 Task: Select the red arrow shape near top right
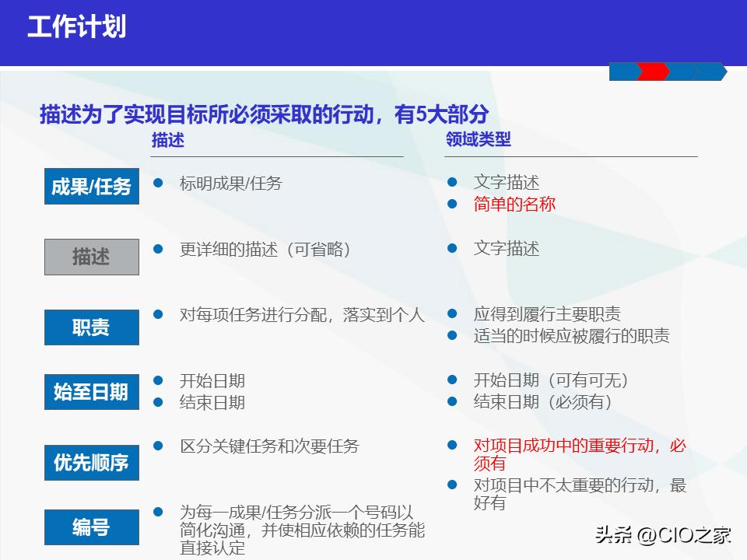(x=652, y=72)
